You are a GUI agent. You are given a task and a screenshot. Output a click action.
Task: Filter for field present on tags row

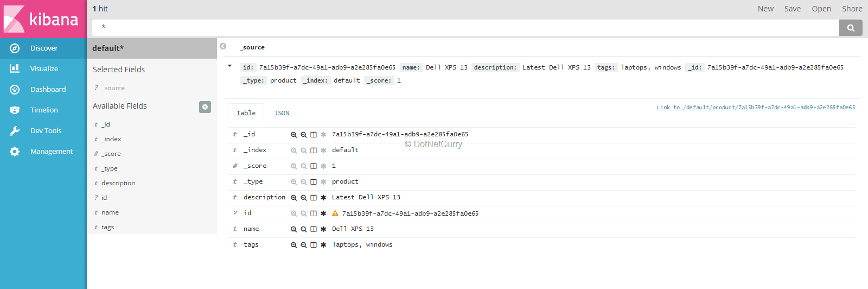coord(323,245)
